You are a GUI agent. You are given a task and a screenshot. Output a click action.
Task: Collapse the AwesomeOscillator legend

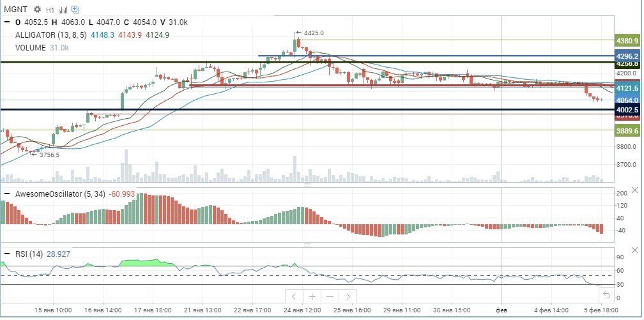[x=7, y=194]
